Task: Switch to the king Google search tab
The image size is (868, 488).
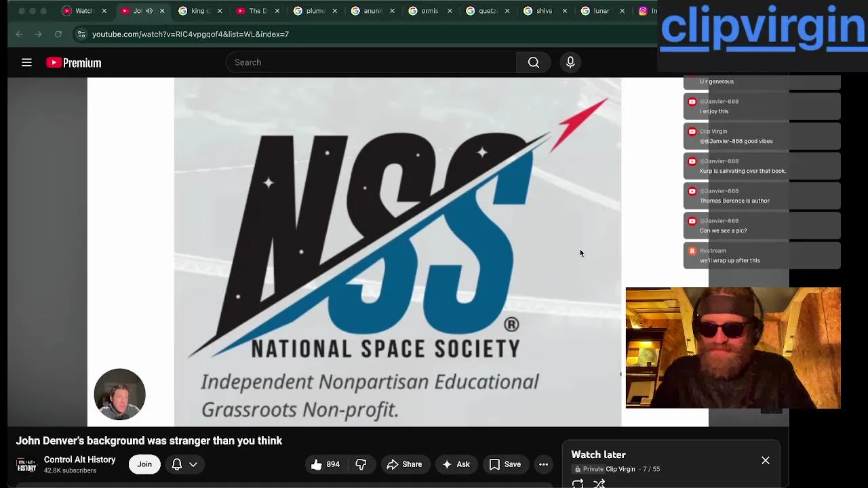Action: [200, 11]
